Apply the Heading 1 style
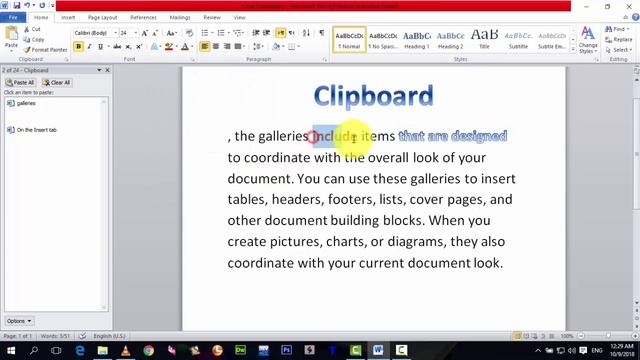 (x=417, y=40)
